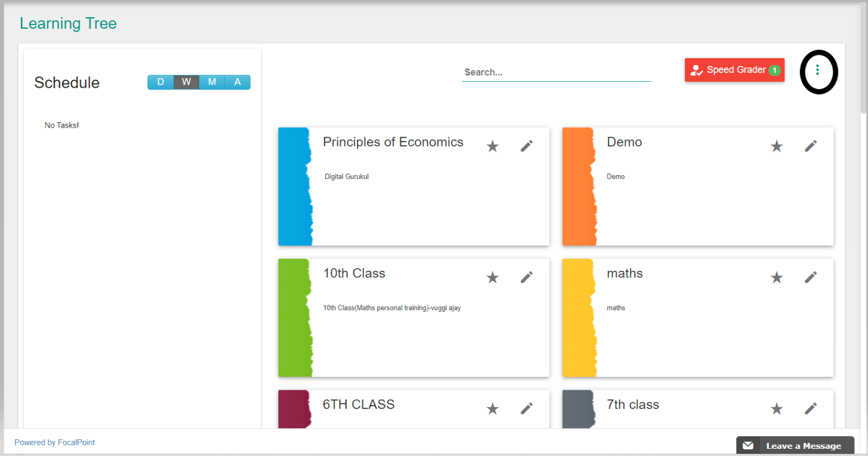
Task: Star the Principles of Economics course
Action: coord(492,146)
